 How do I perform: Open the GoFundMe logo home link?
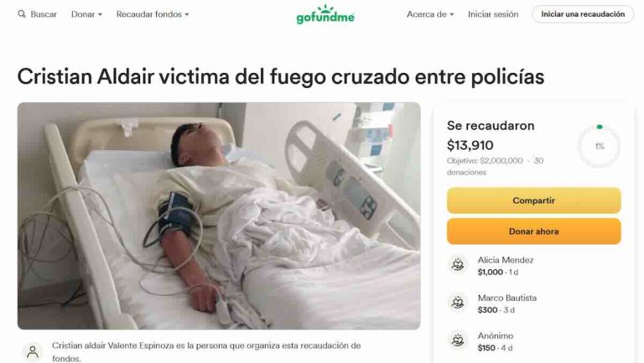click(325, 14)
